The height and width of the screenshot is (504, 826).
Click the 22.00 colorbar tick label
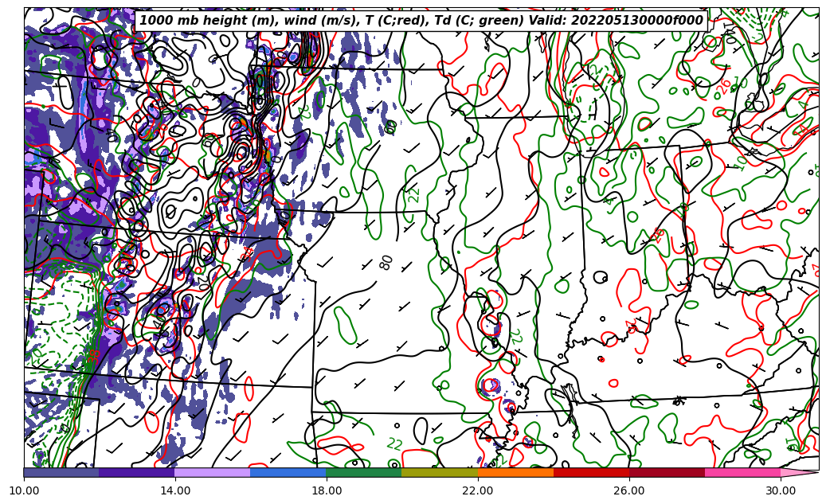point(478,490)
